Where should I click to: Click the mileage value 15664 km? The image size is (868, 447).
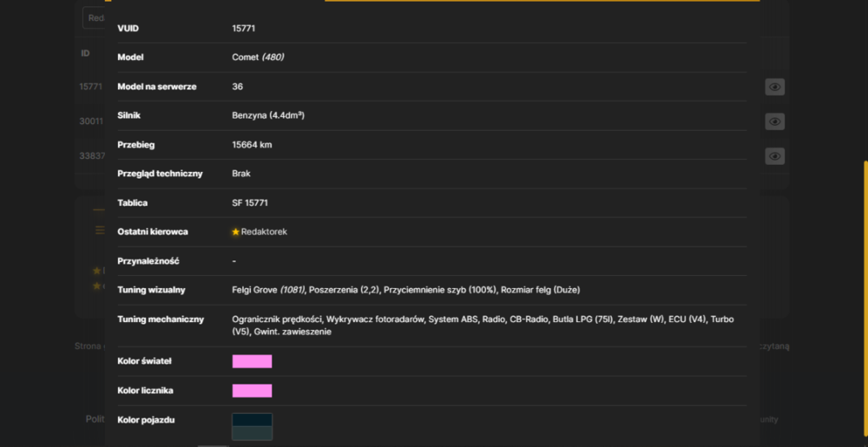252,145
